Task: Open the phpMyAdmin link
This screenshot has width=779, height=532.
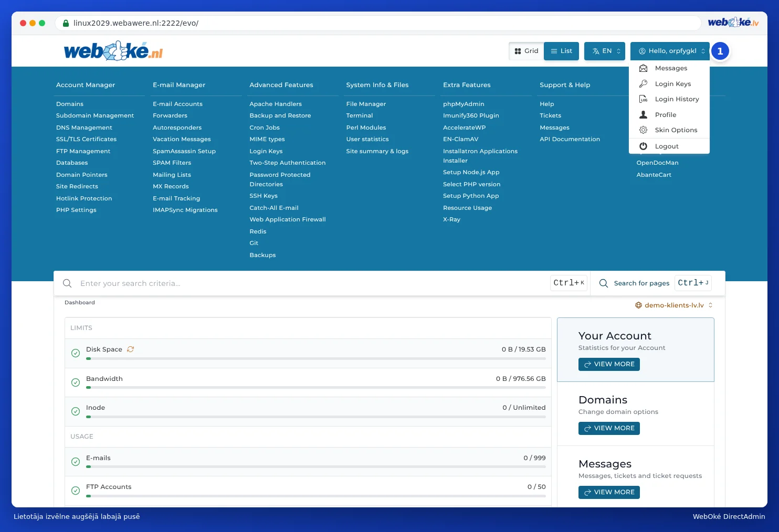Action: pyautogui.click(x=464, y=104)
